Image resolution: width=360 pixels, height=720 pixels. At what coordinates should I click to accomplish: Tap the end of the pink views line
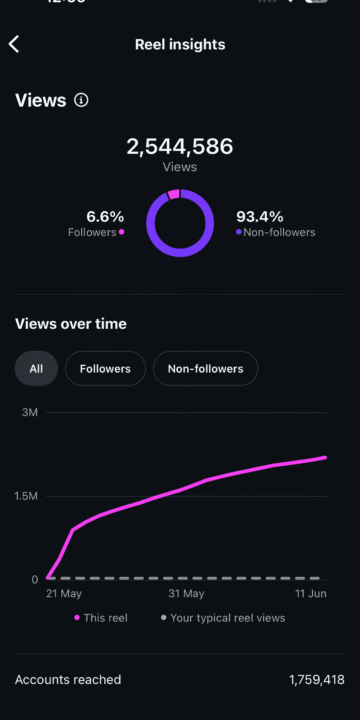tap(325, 457)
